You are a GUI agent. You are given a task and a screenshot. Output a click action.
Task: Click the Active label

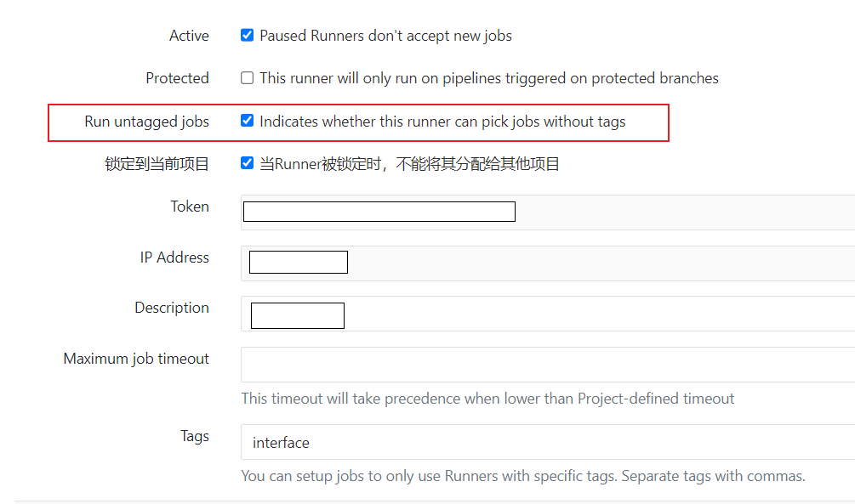189,36
